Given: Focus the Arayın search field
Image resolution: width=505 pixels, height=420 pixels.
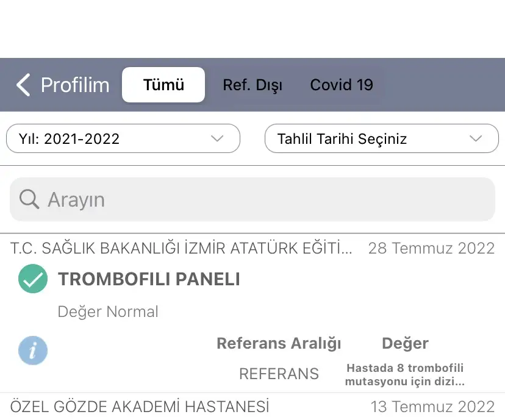Looking at the screenshot, I should [x=253, y=199].
